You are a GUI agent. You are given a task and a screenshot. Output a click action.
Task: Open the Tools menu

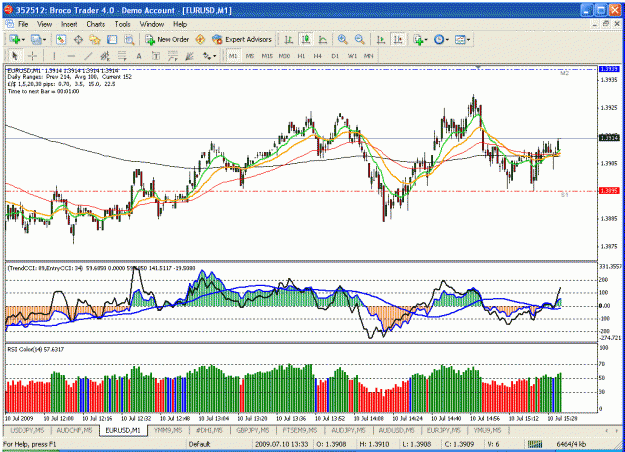tap(123, 24)
